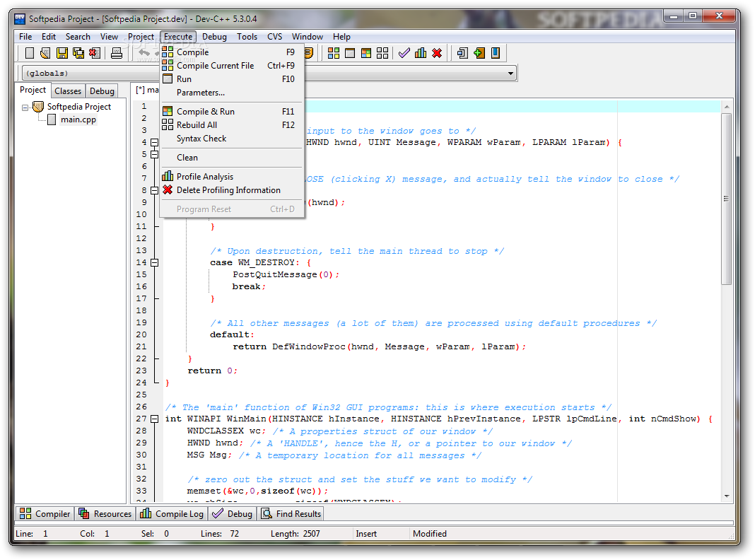Open the Help menu
The width and height of the screenshot is (755, 560).
point(341,37)
